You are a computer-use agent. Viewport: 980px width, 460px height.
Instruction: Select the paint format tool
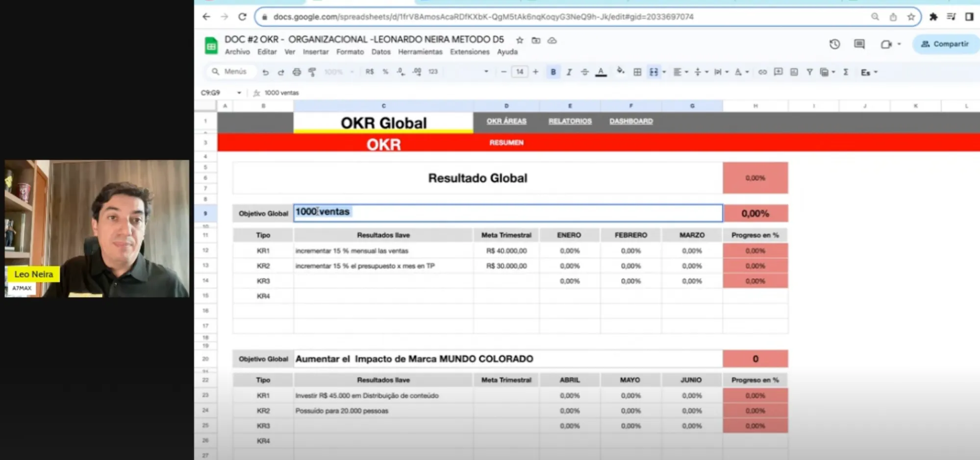(312, 72)
